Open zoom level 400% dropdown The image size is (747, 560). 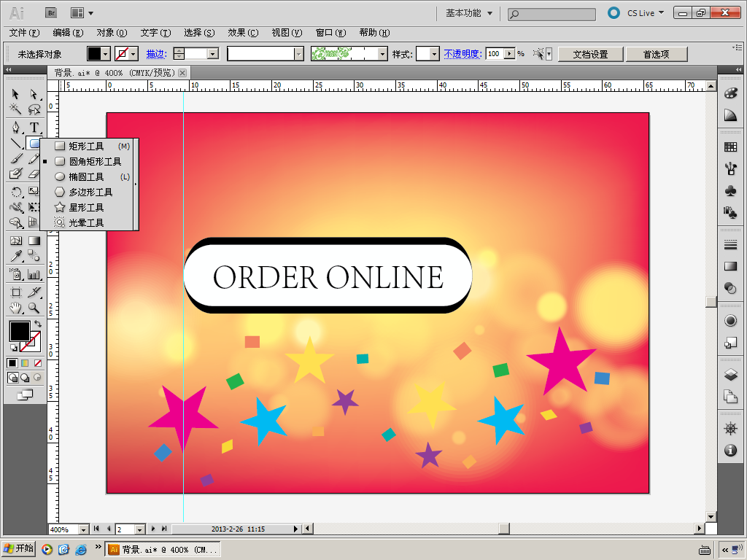84,529
